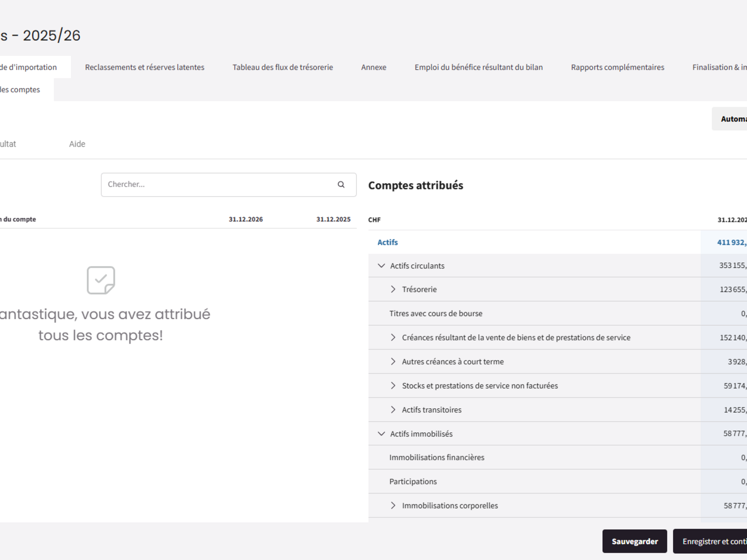747x560 pixels.
Task: Open the Annexe tab
Action: click(373, 67)
